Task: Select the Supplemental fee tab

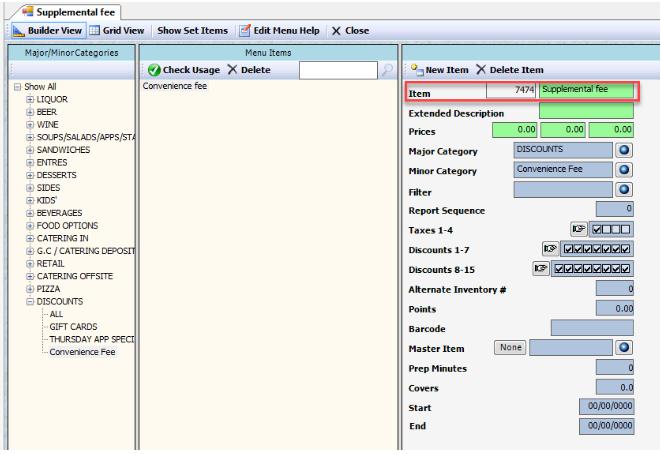Action: (66, 11)
